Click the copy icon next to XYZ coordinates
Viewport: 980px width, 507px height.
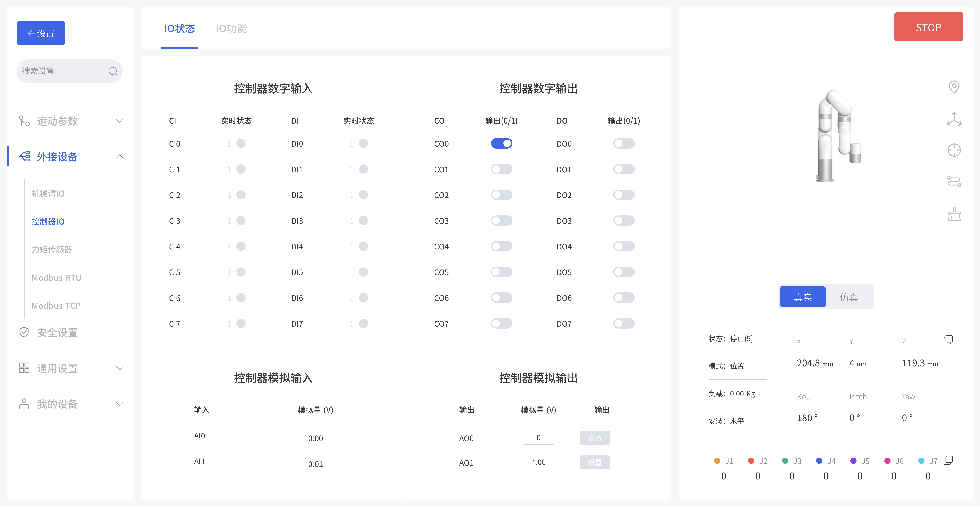948,339
